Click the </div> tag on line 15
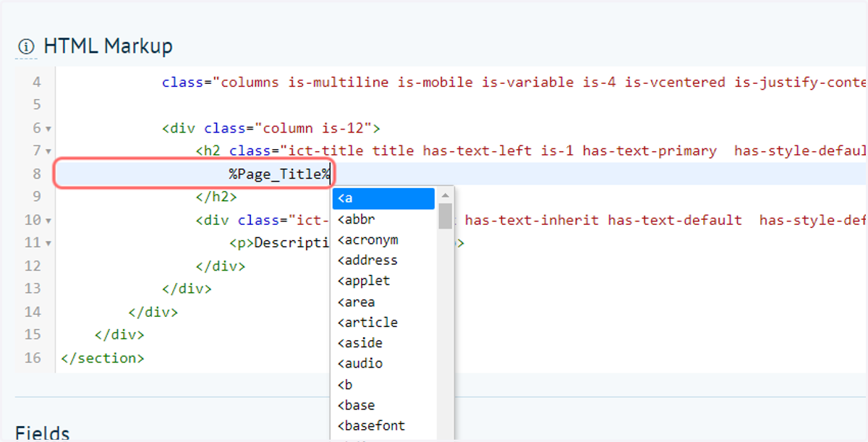Viewport: 868px width, 442px height. click(119, 335)
